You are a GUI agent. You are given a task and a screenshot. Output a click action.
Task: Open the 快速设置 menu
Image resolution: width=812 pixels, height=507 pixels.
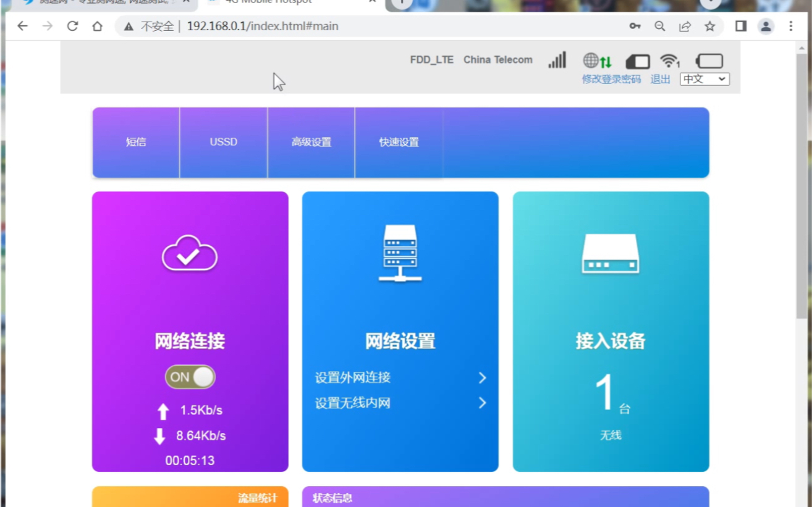(x=399, y=142)
